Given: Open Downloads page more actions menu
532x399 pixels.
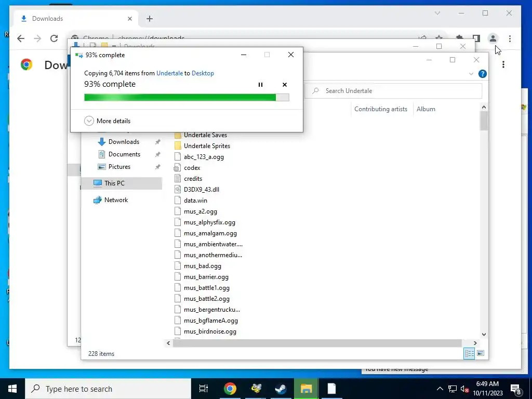Looking at the screenshot, I should (x=503, y=64).
